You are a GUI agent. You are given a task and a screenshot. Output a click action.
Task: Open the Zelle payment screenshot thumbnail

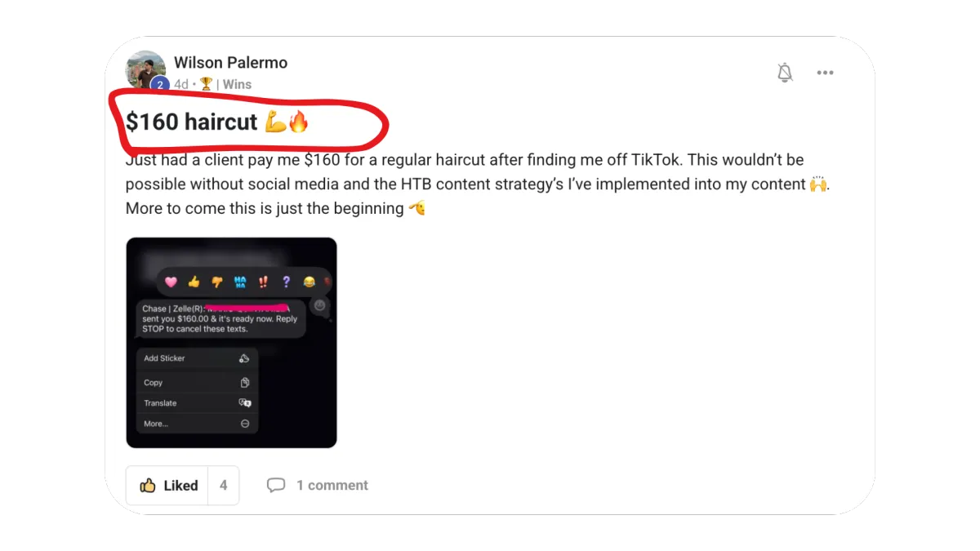(232, 343)
